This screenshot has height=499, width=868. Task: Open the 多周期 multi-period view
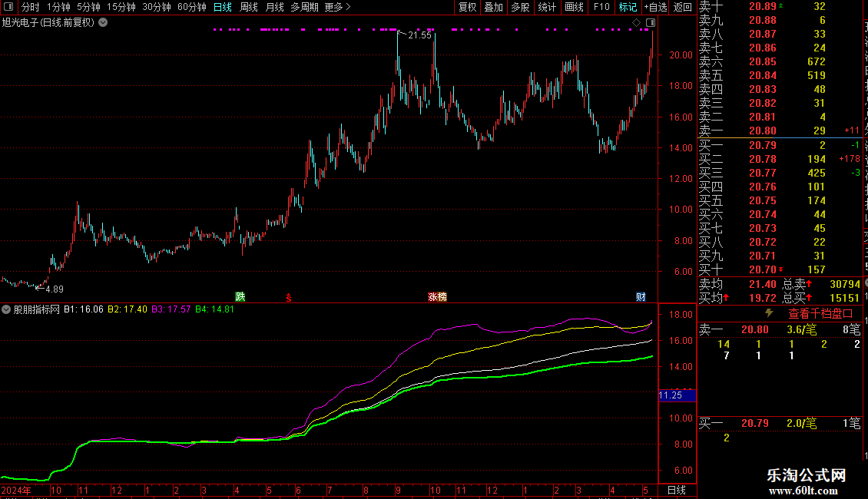pyautogui.click(x=304, y=7)
